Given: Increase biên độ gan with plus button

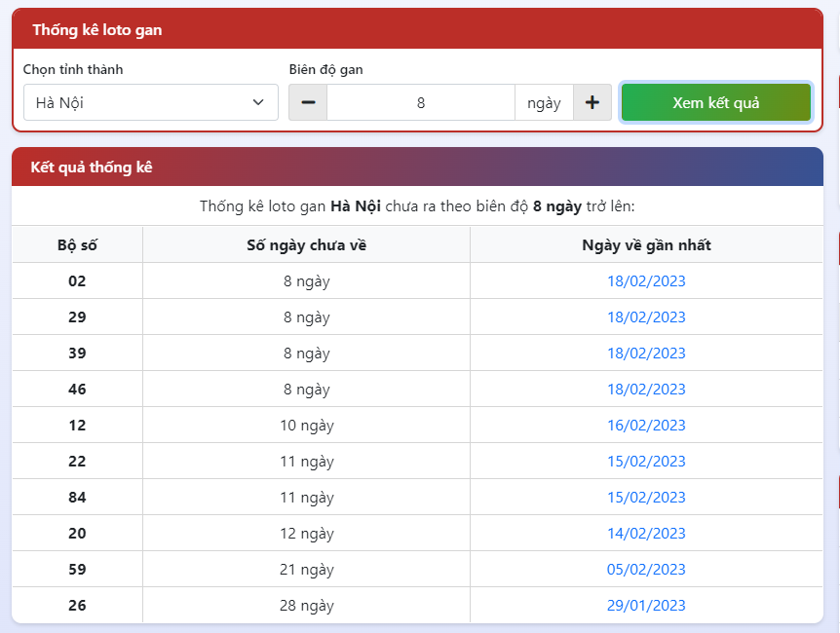Looking at the screenshot, I should coord(592,102).
